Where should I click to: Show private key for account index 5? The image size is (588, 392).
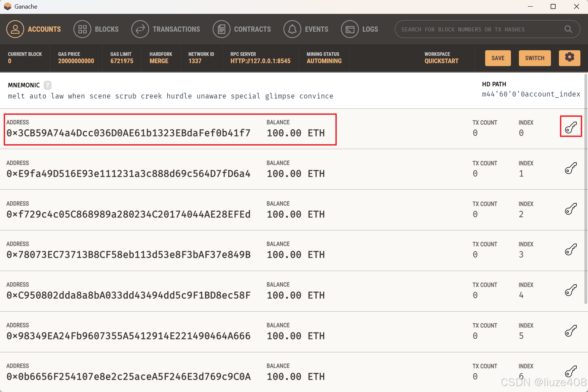pos(571,331)
